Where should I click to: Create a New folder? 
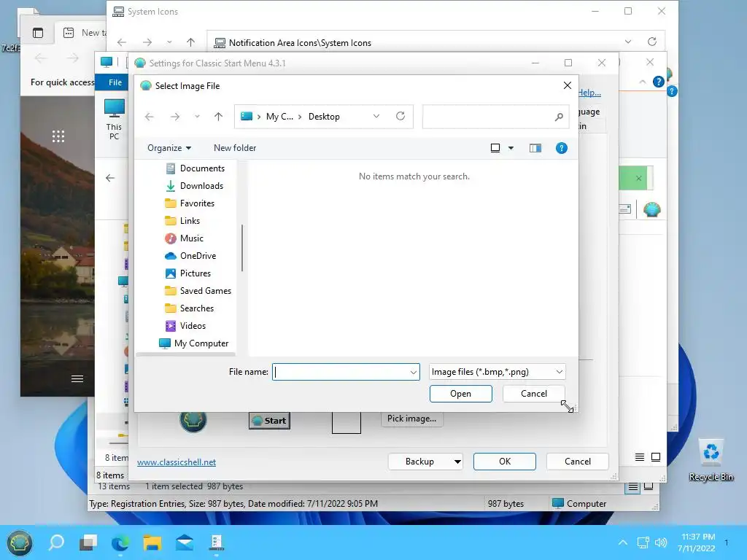235,148
